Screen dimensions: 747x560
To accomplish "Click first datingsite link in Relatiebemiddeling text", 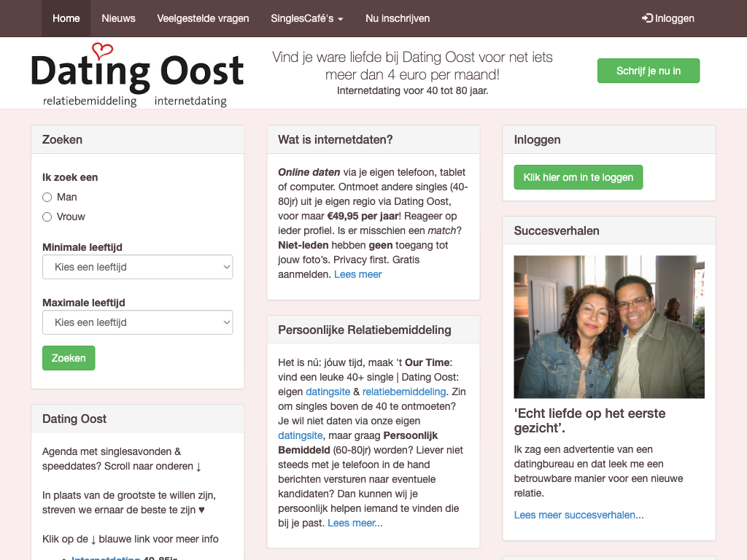I will pos(328,392).
